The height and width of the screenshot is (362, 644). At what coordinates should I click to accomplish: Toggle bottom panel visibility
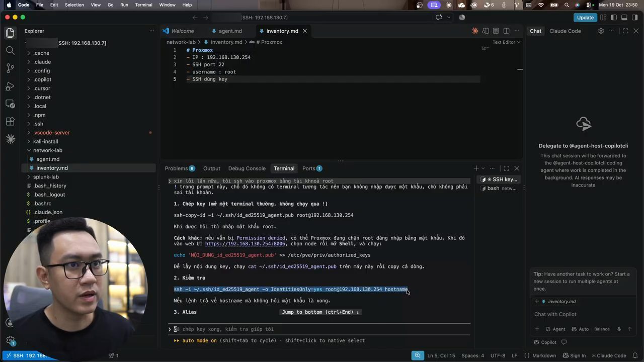click(x=624, y=18)
